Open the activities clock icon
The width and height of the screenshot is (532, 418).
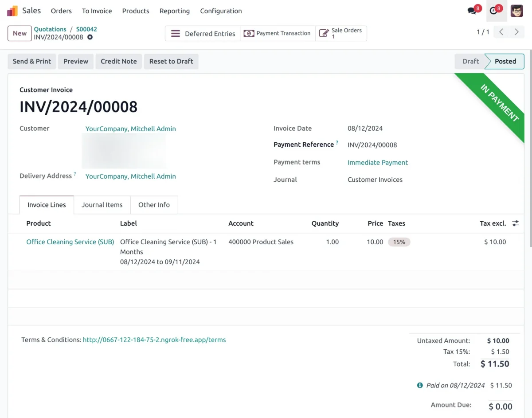point(493,11)
